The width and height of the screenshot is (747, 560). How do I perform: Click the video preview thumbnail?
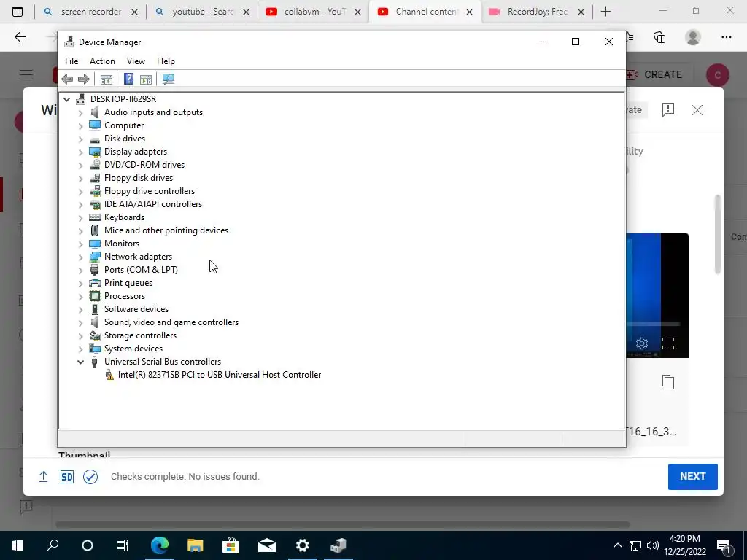[657, 295]
